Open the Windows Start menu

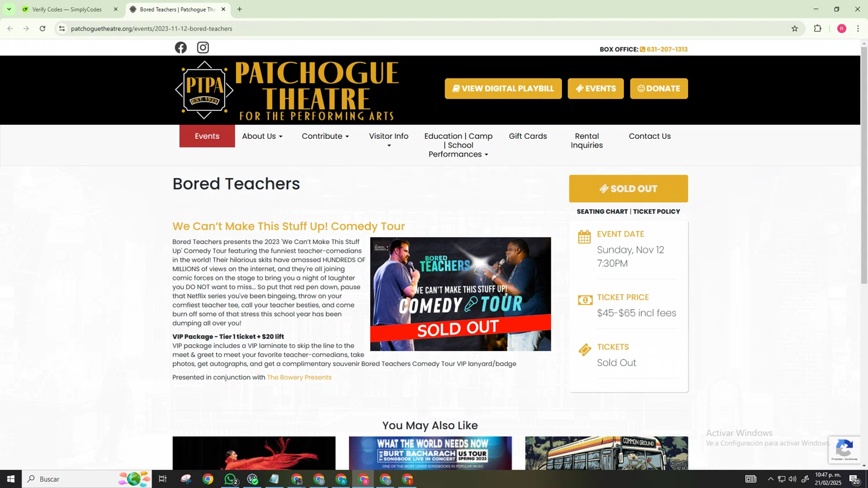[x=10, y=479]
